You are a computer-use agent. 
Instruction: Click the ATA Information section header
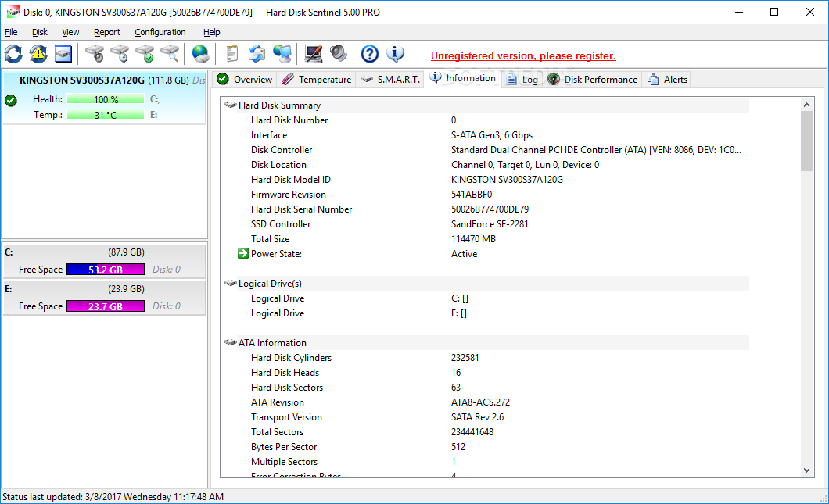tap(485, 342)
